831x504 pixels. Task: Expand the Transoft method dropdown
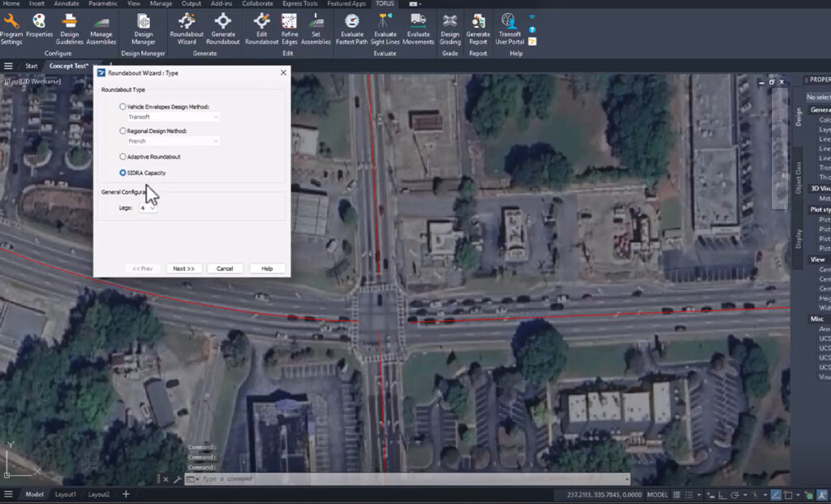173,117
